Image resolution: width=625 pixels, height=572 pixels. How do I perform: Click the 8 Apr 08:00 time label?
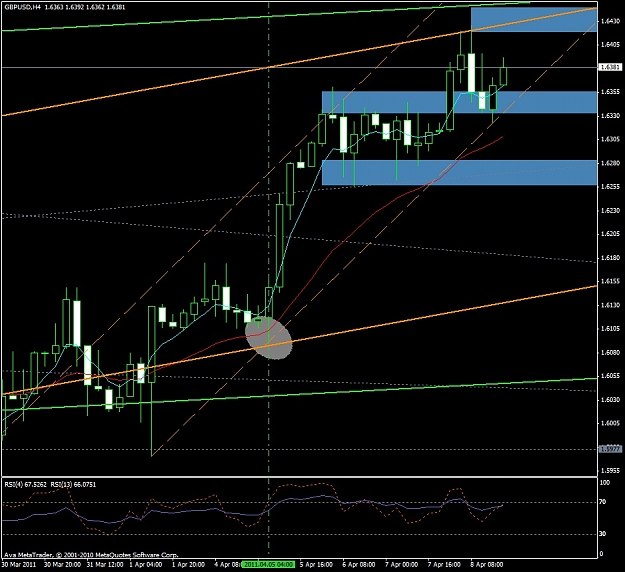click(487, 565)
